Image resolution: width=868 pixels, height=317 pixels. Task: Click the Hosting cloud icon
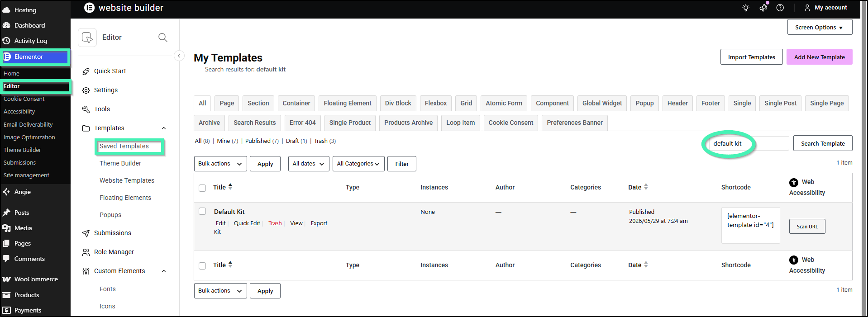[6, 10]
